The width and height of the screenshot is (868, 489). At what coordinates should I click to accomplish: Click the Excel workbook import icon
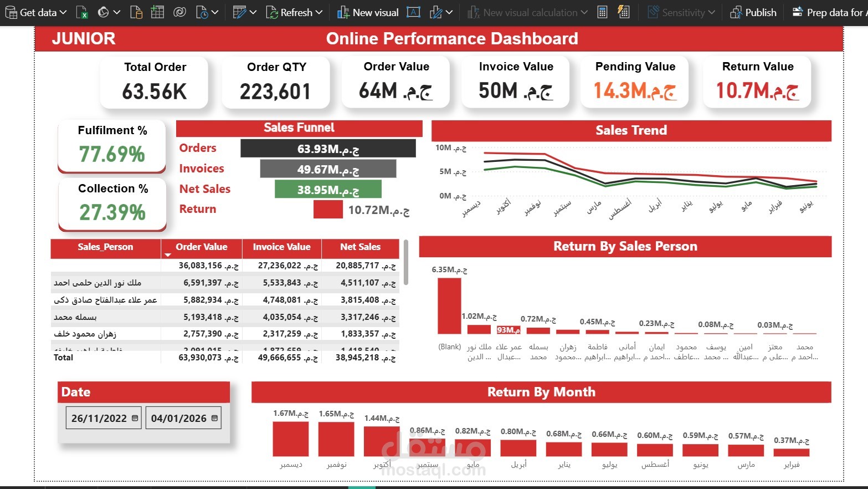tap(81, 12)
